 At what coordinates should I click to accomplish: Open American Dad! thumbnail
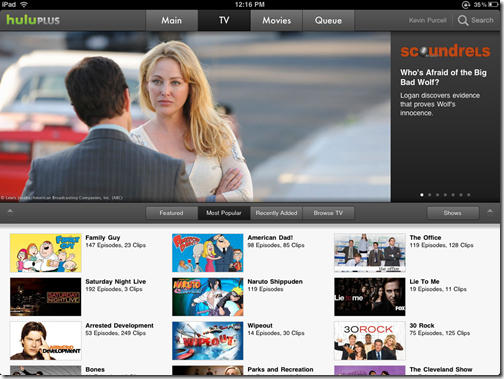208,253
